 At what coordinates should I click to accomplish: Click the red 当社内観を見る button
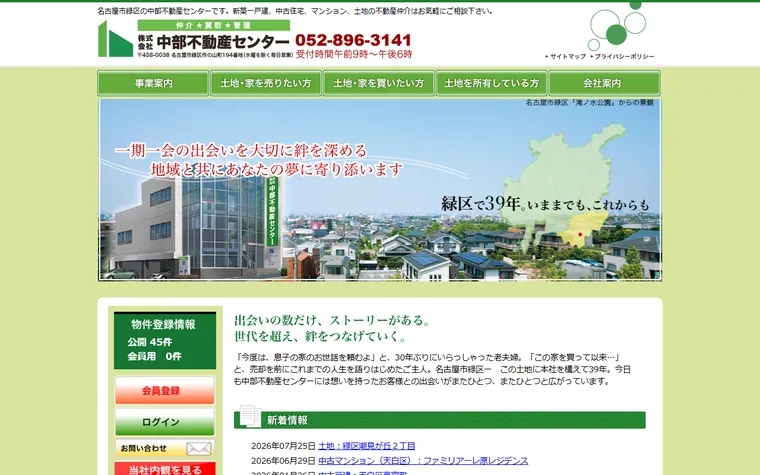tap(165, 469)
